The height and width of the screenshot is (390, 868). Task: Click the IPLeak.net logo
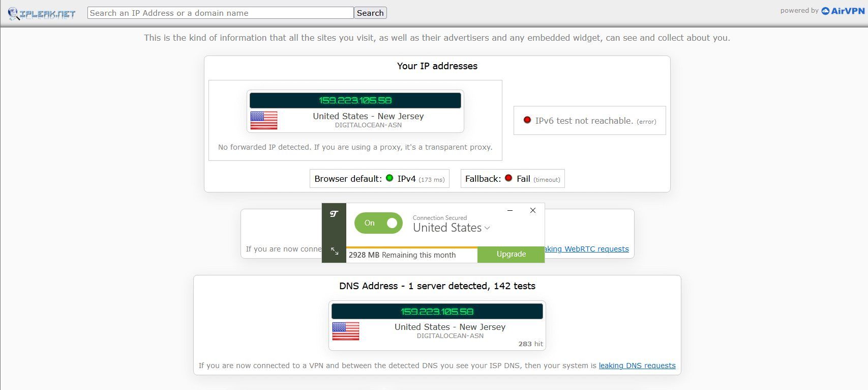[42, 13]
